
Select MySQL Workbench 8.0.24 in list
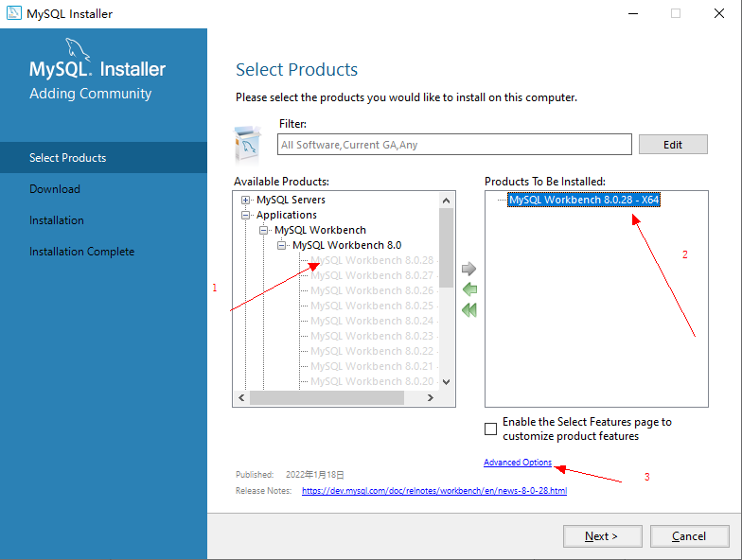(372, 321)
